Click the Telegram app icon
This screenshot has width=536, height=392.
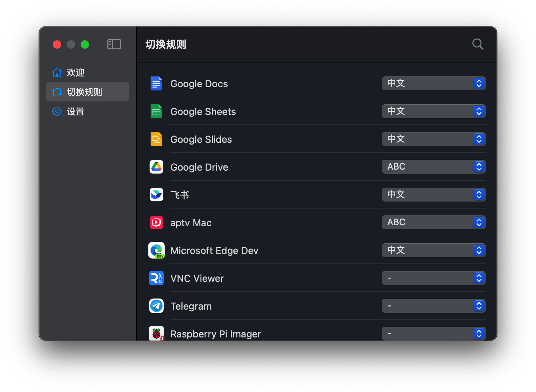pos(156,306)
